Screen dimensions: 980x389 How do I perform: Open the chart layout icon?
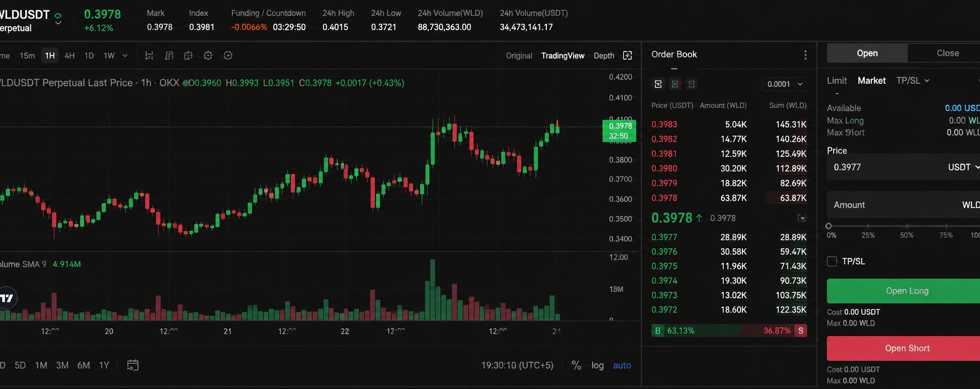coord(188,56)
